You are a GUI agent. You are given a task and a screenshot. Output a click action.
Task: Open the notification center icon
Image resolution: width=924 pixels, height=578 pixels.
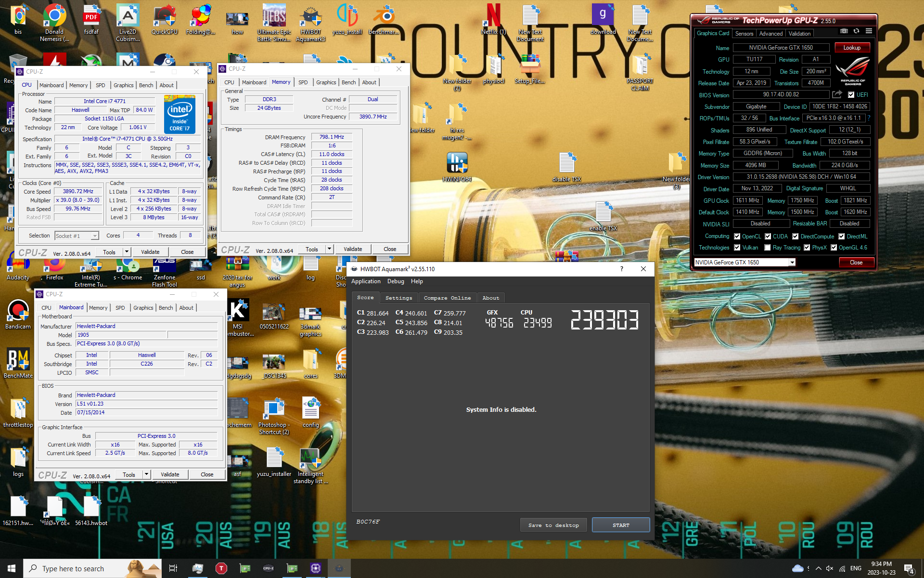909,569
